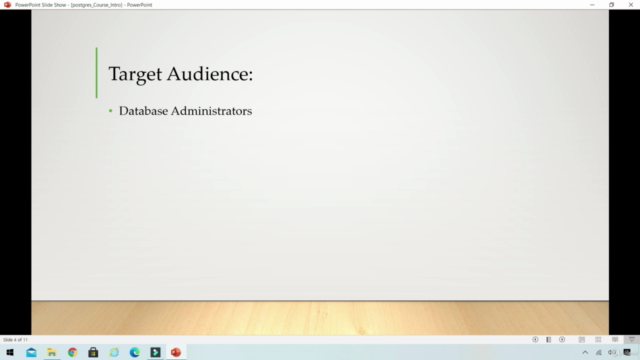
Task: Minimize the PowerPoint Slide Show window
Action: 592,4
